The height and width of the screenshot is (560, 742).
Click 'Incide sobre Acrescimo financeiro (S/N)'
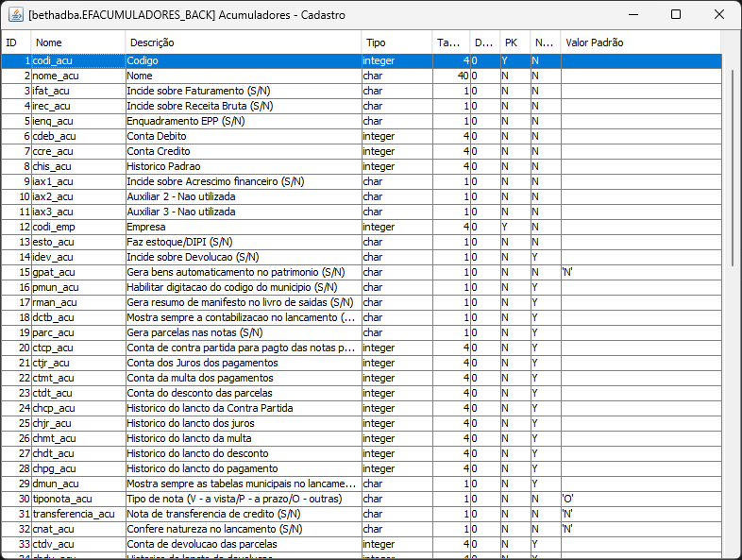tap(244, 181)
